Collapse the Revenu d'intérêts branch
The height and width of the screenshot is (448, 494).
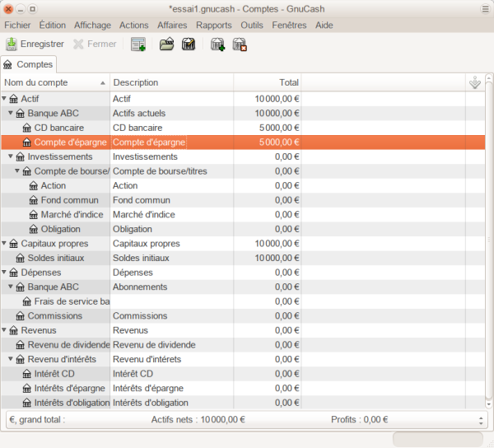point(11,359)
